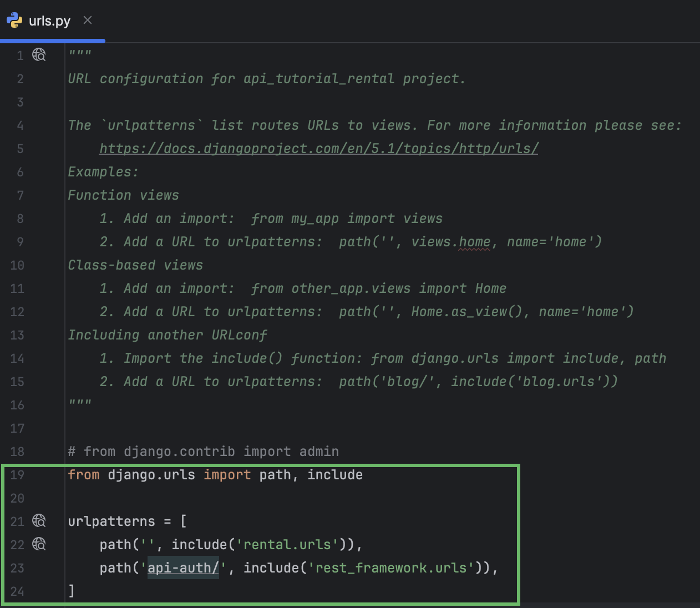Place cursor on the urlpatterns variable
Viewport: 700px width, 608px height.
(x=111, y=521)
